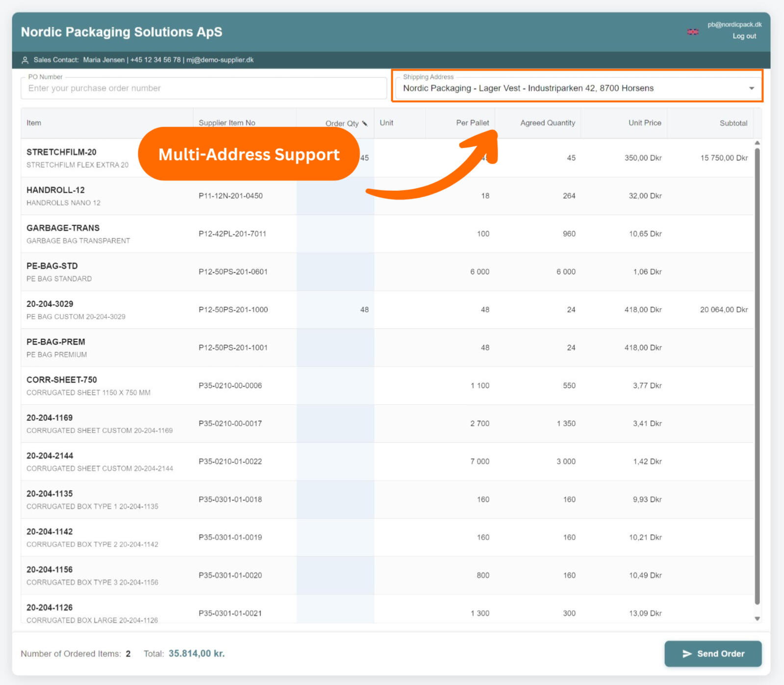
Task: Edit Order Qty of item 20-204-3029
Action: point(335,310)
